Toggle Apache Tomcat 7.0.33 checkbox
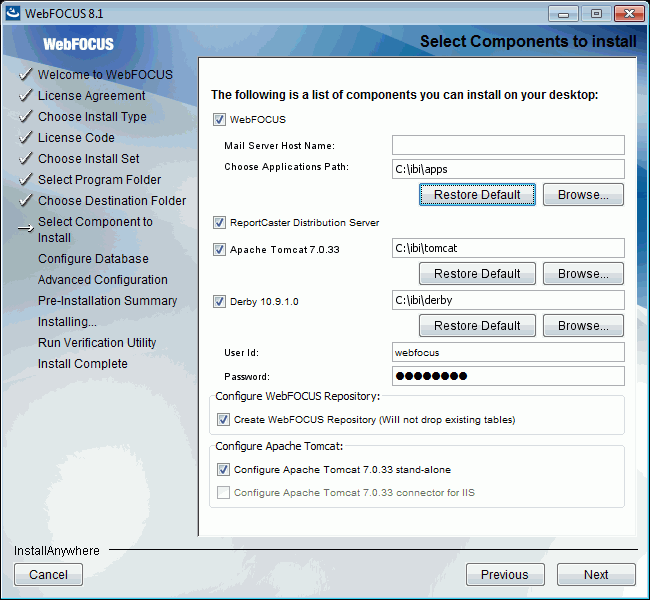Image resolution: width=650 pixels, height=600 pixels. 219,250
